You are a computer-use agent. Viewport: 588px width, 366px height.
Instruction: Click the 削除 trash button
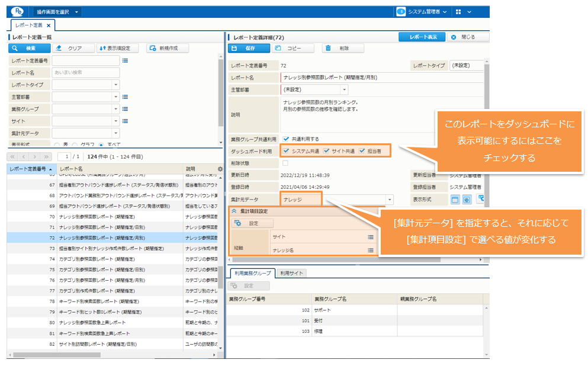coord(343,49)
